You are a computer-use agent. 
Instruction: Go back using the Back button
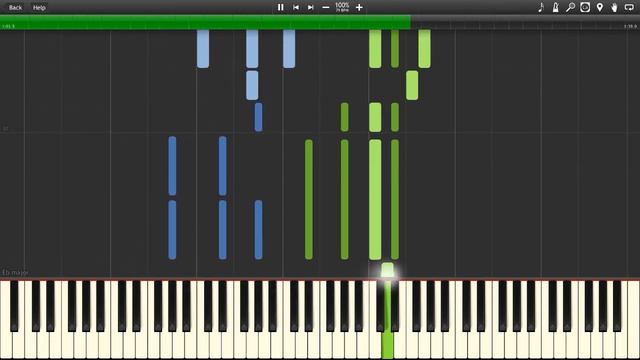[x=16, y=7]
